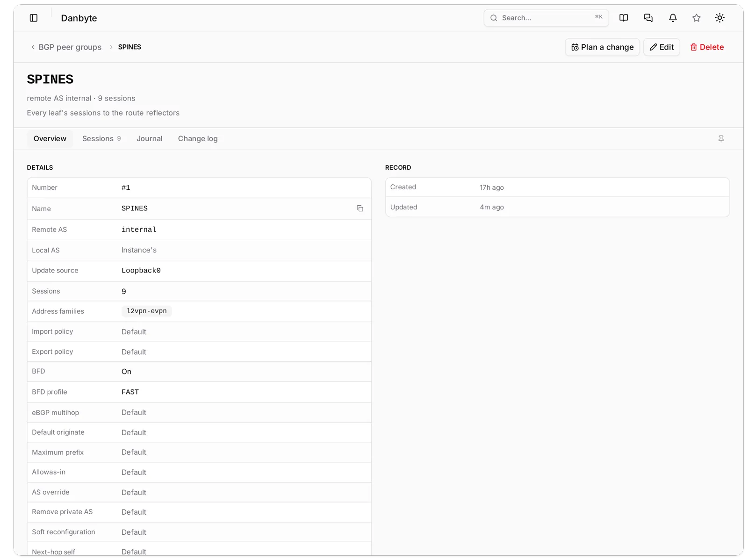Click the FAST BFD profile value
Screen dimensions: 748x560
pyautogui.click(x=130, y=392)
